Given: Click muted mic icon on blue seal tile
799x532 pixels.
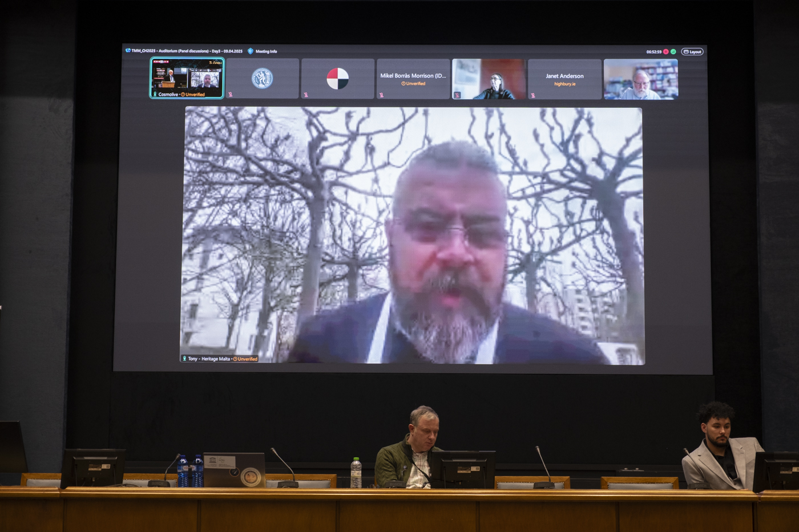Looking at the screenshot, I should click(231, 95).
